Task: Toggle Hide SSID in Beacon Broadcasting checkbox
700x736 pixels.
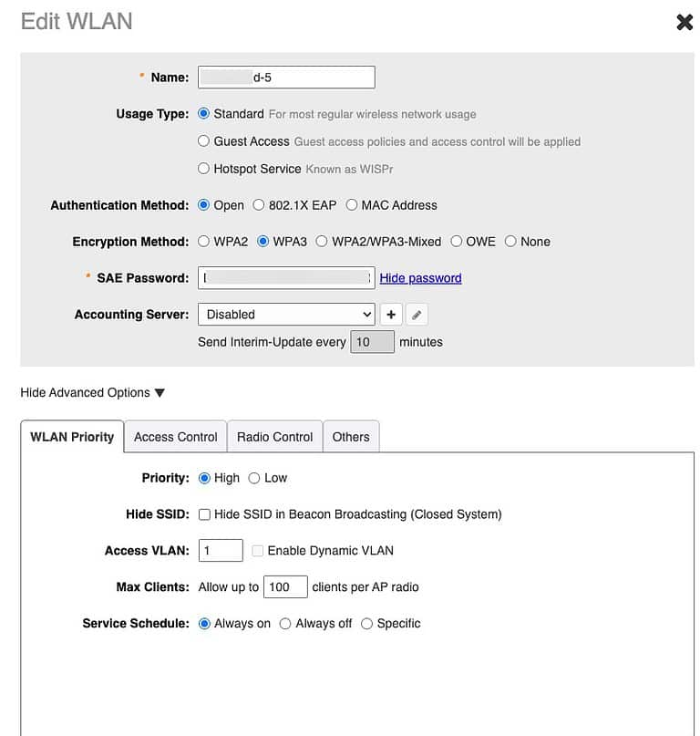Action: [x=204, y=514]
